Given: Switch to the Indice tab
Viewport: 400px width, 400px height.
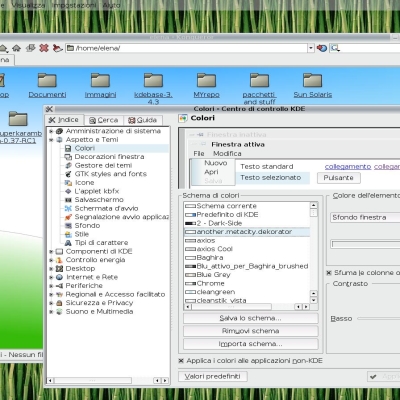Looking at the screenshot, I should click(x=64, y=120).
